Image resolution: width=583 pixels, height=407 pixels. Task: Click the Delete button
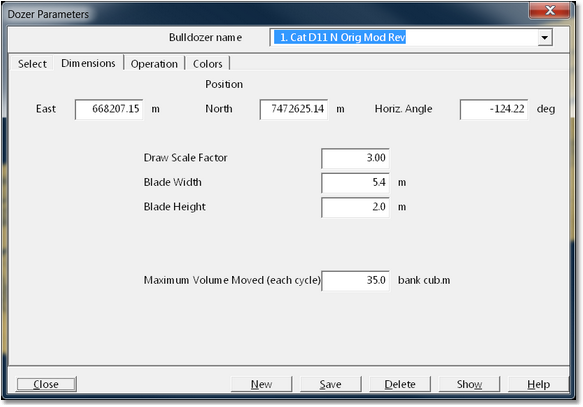400,384
